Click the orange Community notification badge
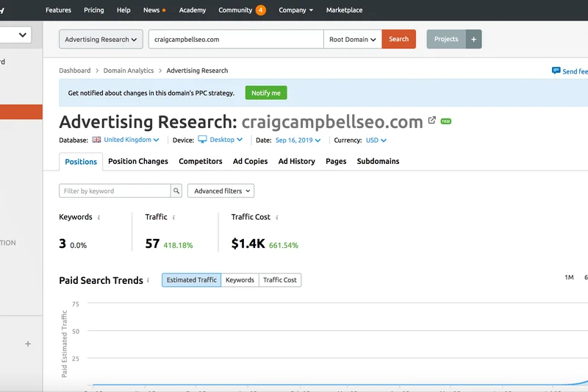The width and height of the screenshot is (588, 392). [261, 10]
